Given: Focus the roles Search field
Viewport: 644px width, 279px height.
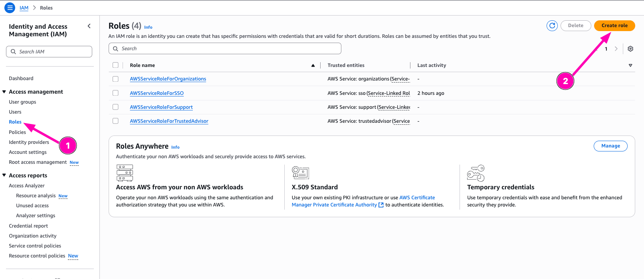Looking at the screenshot, I should pos(225,49).
